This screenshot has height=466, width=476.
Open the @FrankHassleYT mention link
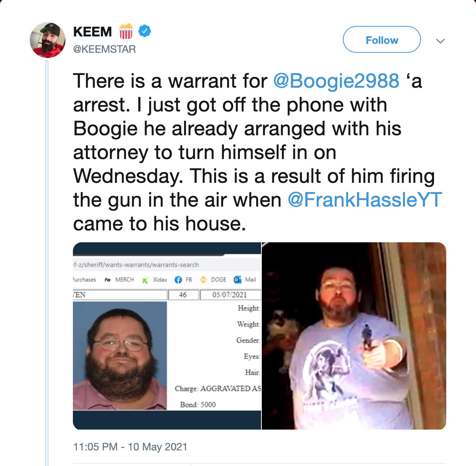(x=365, y=200)
